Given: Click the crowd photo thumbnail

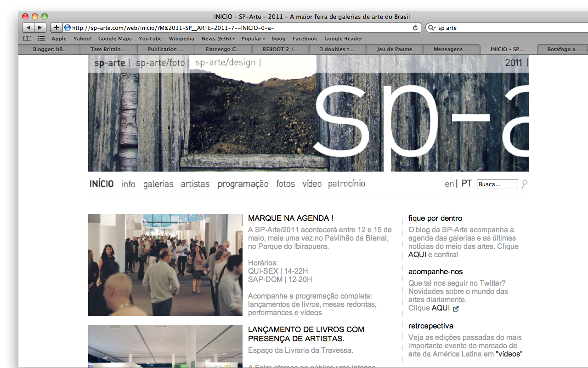Looking at the screenshot, I should click(165, 265).
